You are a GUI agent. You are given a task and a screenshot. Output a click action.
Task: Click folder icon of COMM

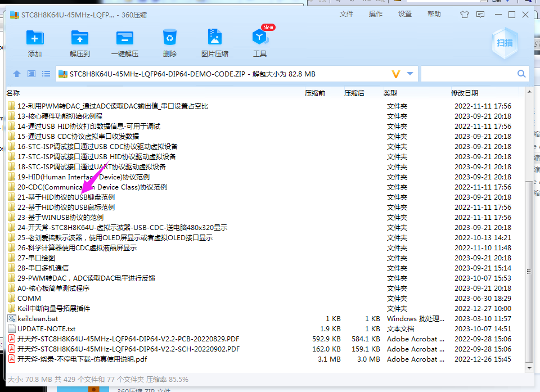[x=12, y=298]
